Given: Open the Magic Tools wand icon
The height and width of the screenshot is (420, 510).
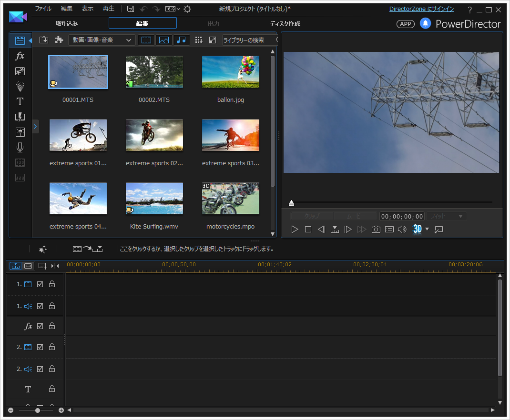Looking at the screenshot, I should click(x=43, y=249).
